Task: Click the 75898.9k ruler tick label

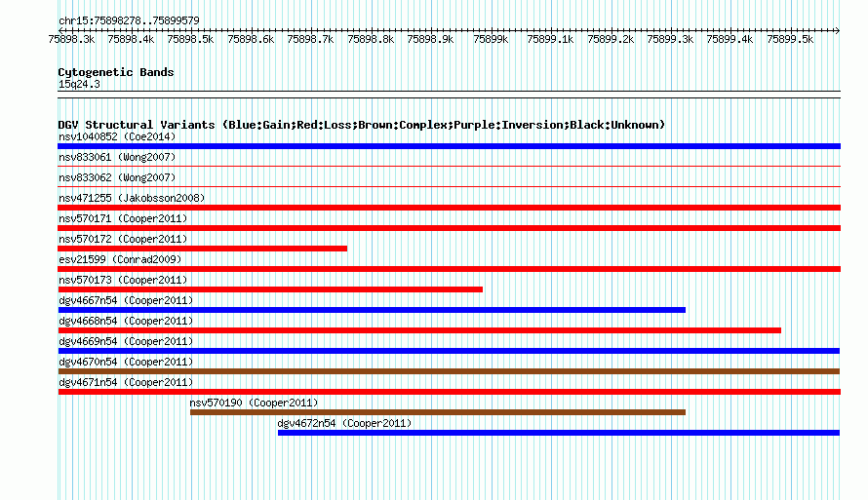Action: 430,39
